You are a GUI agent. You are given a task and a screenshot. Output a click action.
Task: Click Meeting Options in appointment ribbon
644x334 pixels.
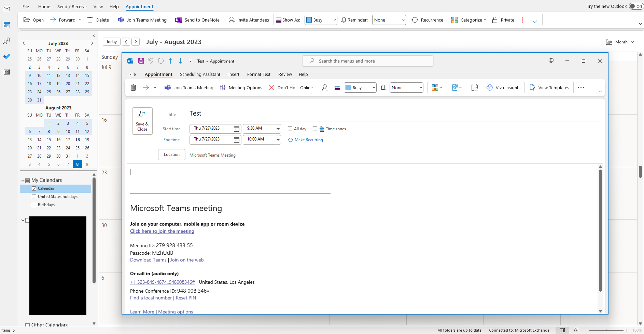coord(241,88)
